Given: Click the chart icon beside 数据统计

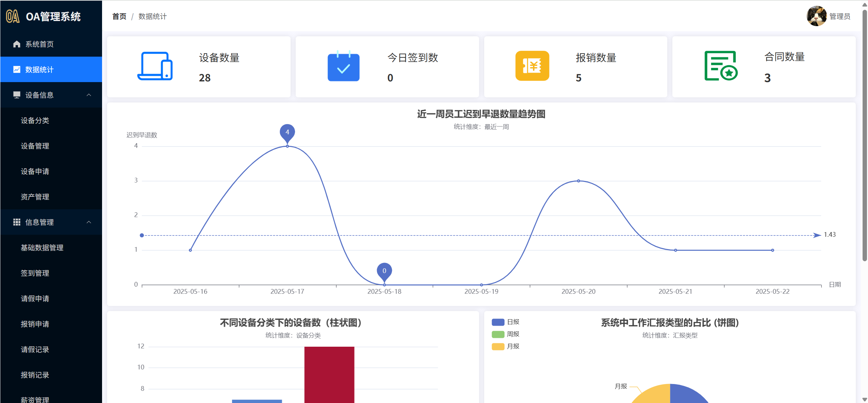Looking at the screenshot, I should tap(17, 70).
